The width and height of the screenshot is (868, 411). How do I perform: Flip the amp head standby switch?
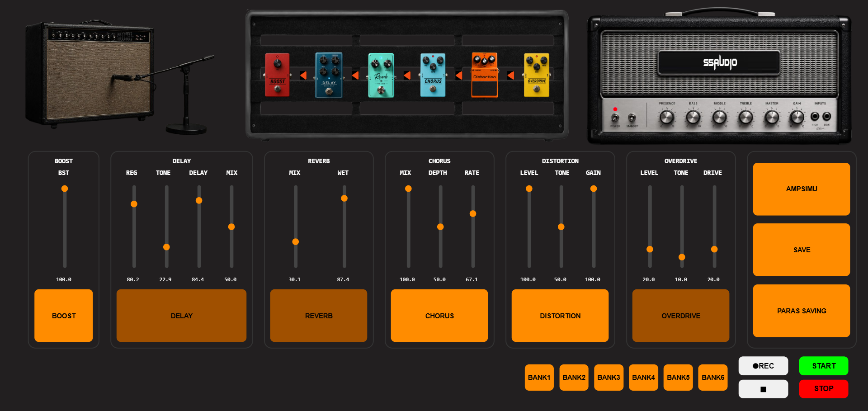[x=632, y=118]
